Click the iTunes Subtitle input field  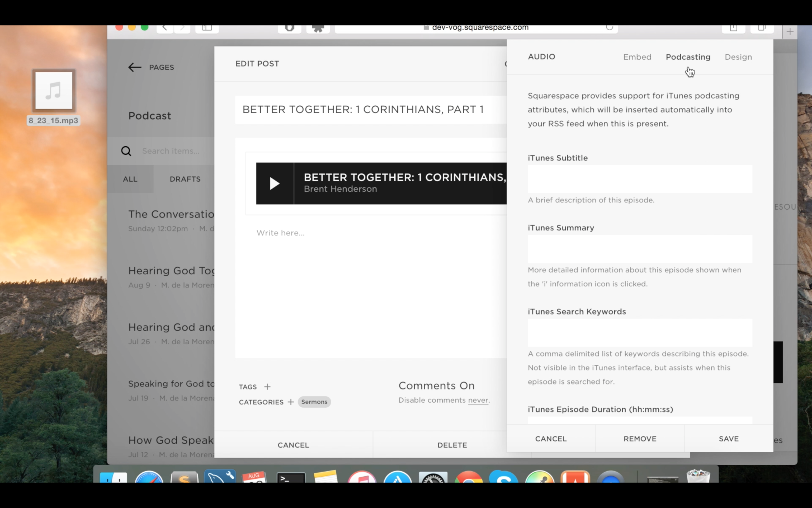coord(640,179)
